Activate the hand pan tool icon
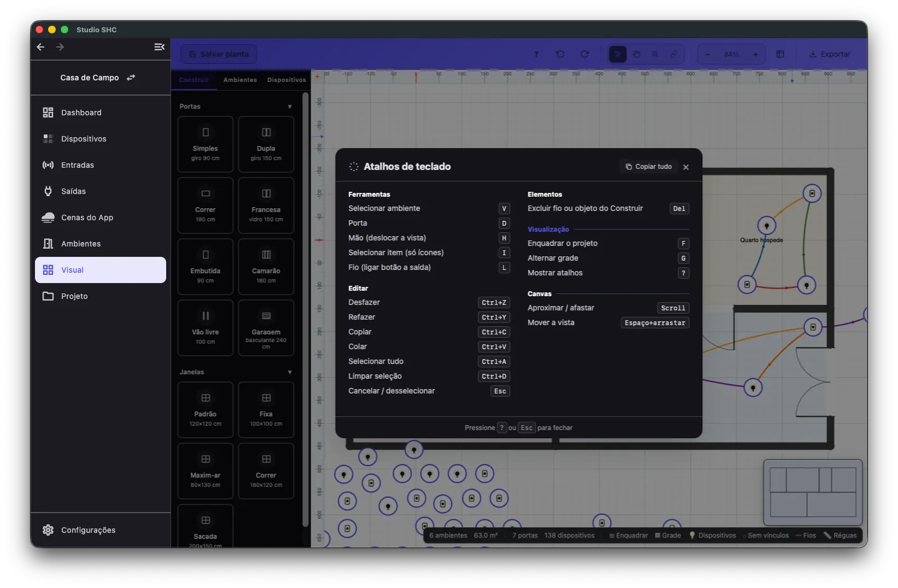Screen dimensions: 898x588 (636, 54)
